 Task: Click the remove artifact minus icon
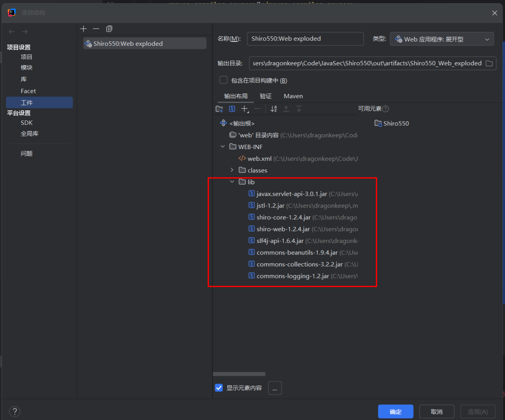tap(96, 29)
